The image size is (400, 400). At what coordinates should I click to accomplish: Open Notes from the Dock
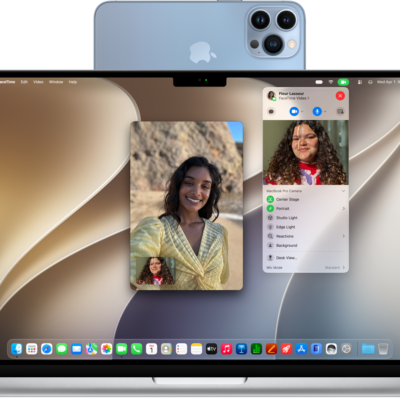[196, 349]
